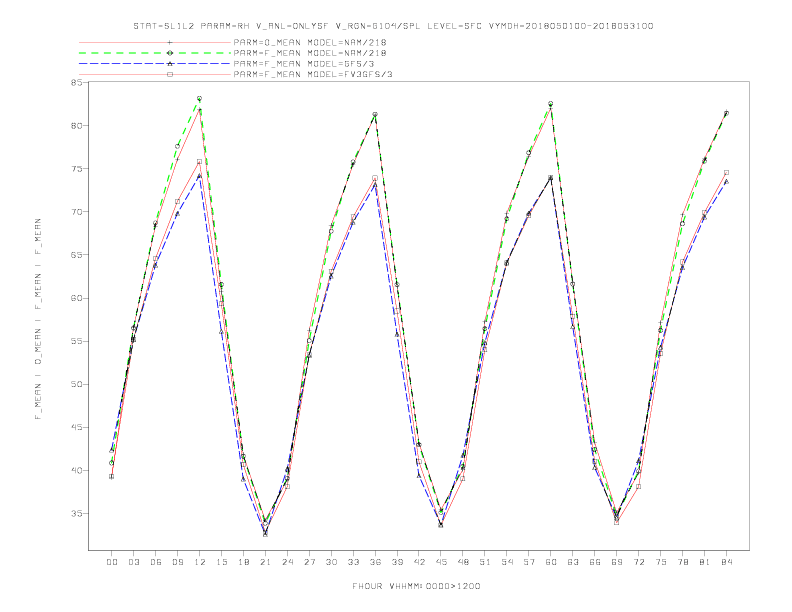792x612 pixels.
Task: Click the circle marker on the green dashed legend line
Action: coord(170,53)
